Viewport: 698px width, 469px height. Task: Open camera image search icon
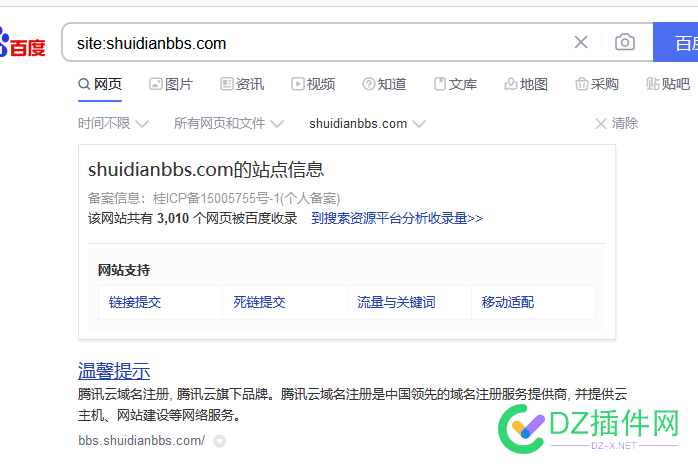[x=625, y=42]
